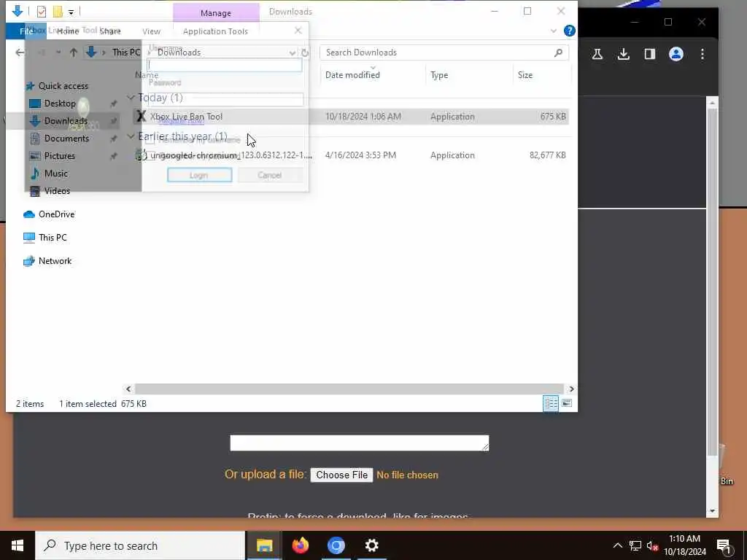Click the Login button in the dialog

point(200,175)
